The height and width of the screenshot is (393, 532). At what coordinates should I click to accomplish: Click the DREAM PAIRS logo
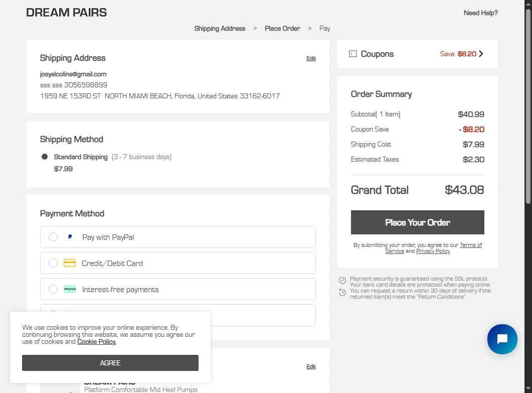pos(67,13)
